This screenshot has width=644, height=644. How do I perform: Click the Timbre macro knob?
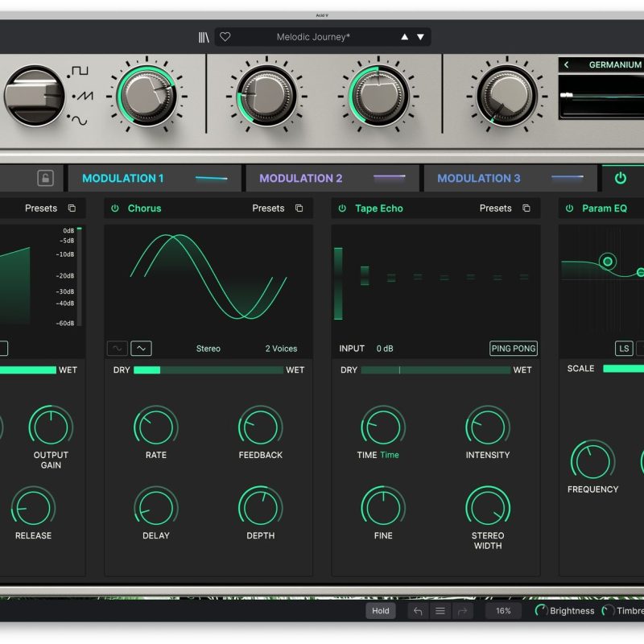pyautogui.click(x=608, y=611)
